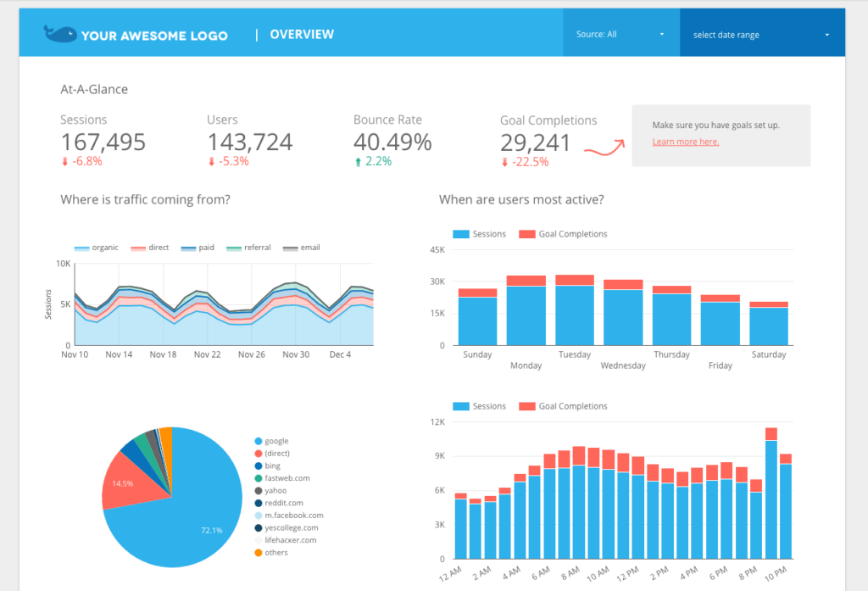Click the green up arrow beside Bounce Rate
Image resolution: width=868 pixels, height=591 pixels.
(x=358, y=159)
